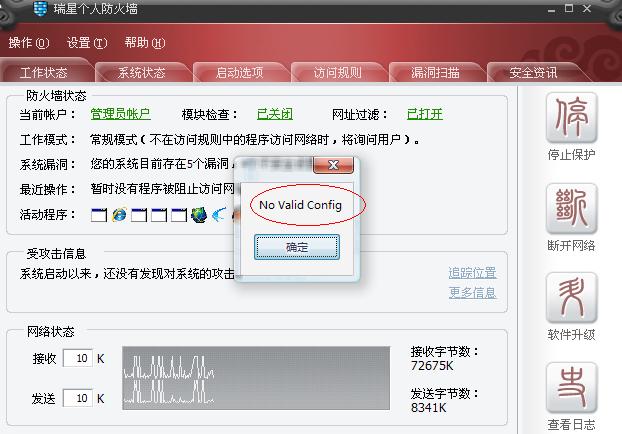Click the first window icon in 活动程序
Screen dimensions: 622x434
point(99,215)
